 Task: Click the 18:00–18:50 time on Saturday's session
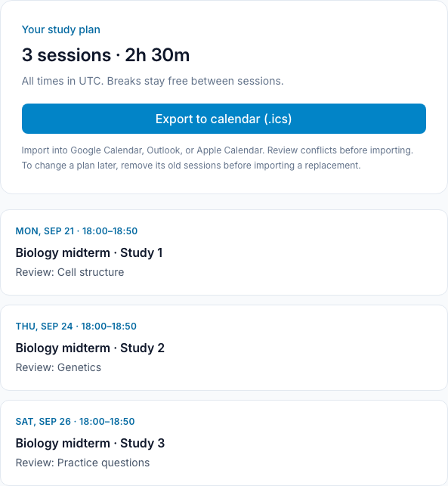[x=107, y=422]
